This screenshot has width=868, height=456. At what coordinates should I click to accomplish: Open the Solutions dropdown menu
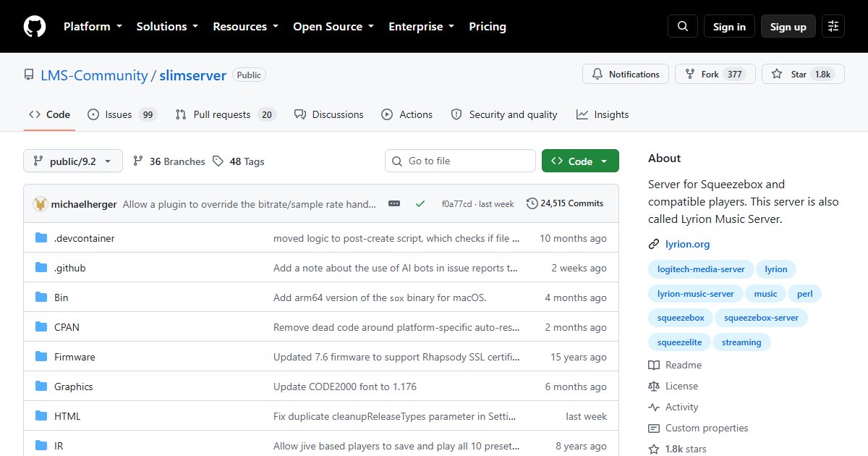click(167, 27)
